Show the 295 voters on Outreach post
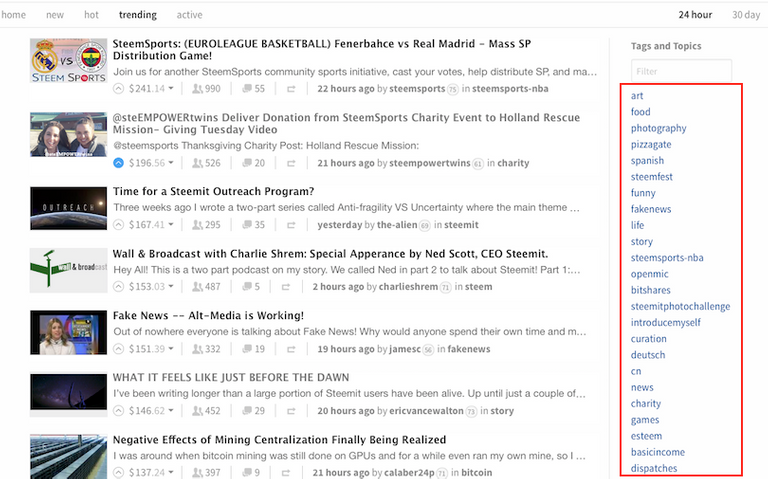The height and width of the screenshot is (479, 768). (x=206, y=225)
